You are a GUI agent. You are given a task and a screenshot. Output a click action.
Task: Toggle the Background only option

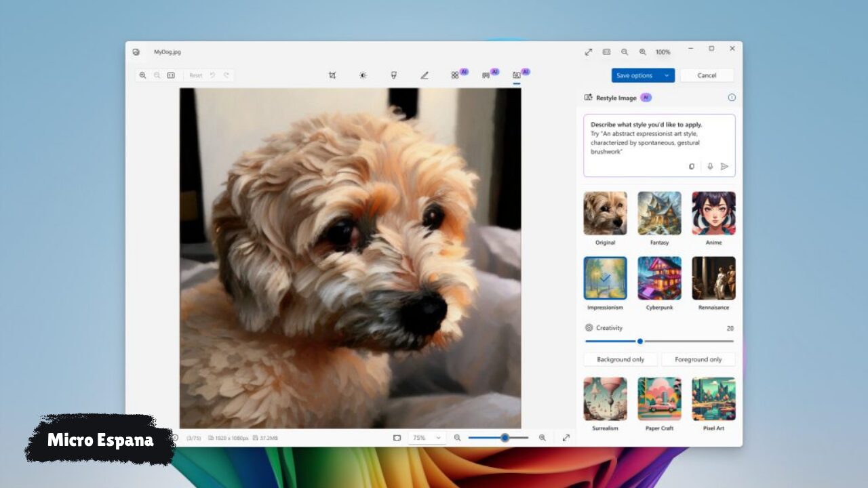(x=620, y=360)
